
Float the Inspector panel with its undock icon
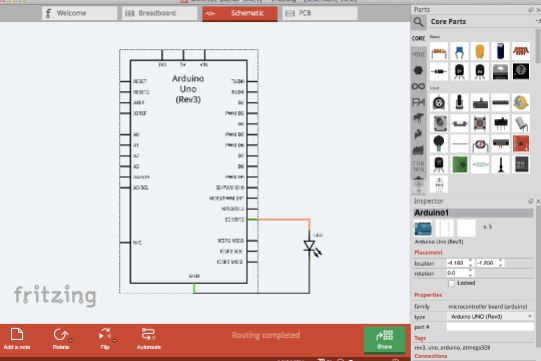pyautogui.click(x=531, y=201)
